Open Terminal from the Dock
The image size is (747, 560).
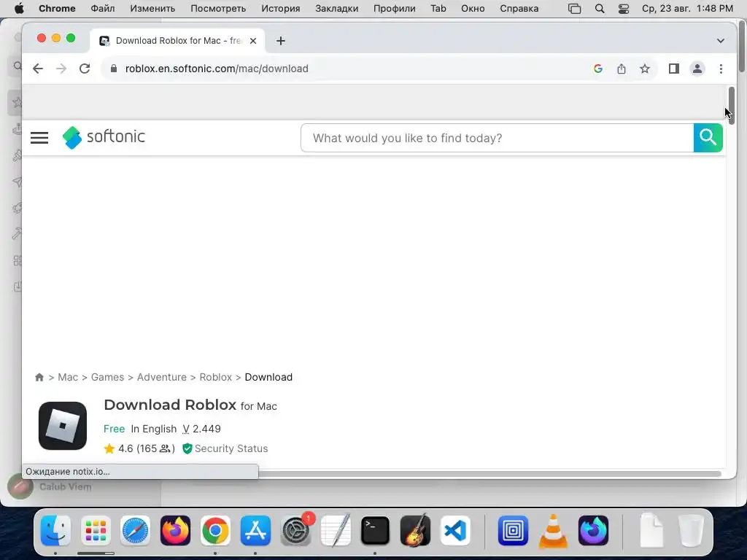[x=375, y=531]
